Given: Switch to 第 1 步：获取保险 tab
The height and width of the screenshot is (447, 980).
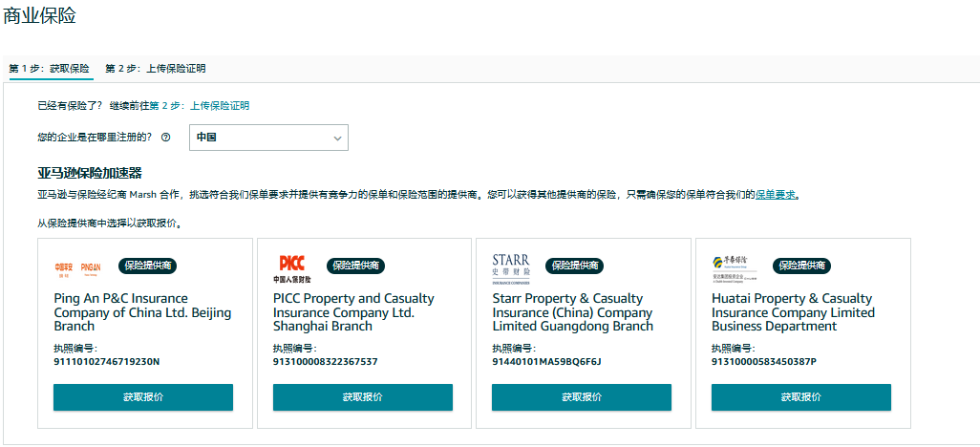Looking at the screenshot, I should click(x=50, y=69).
